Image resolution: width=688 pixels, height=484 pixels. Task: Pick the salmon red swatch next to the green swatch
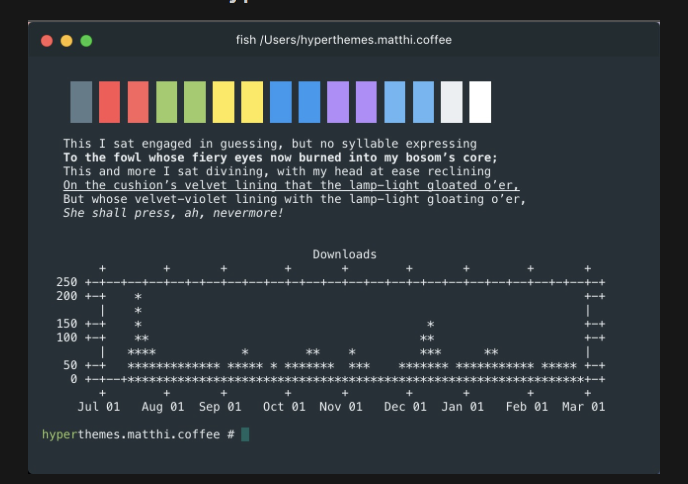pyautogui.click(x=138, y=102)
